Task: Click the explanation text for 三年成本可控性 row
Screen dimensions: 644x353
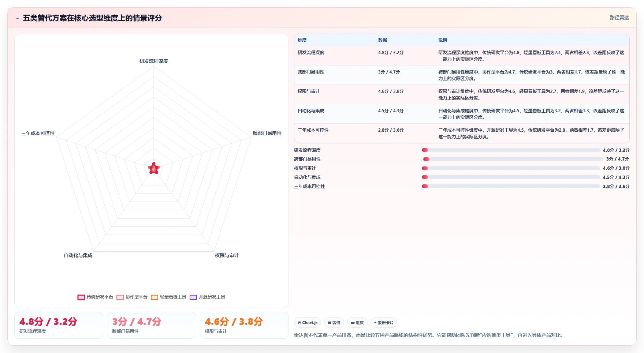Action: (x=531, y=134)
